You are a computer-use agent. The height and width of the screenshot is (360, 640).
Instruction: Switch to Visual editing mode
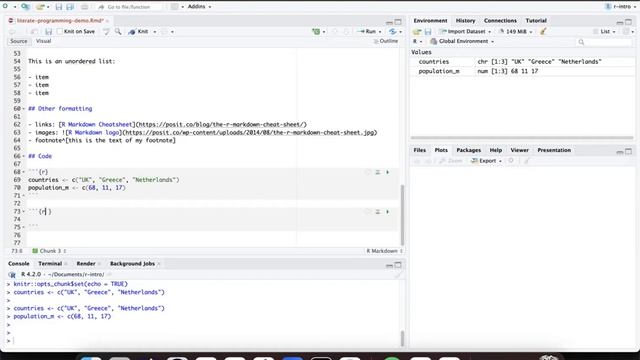click(43, 41)
